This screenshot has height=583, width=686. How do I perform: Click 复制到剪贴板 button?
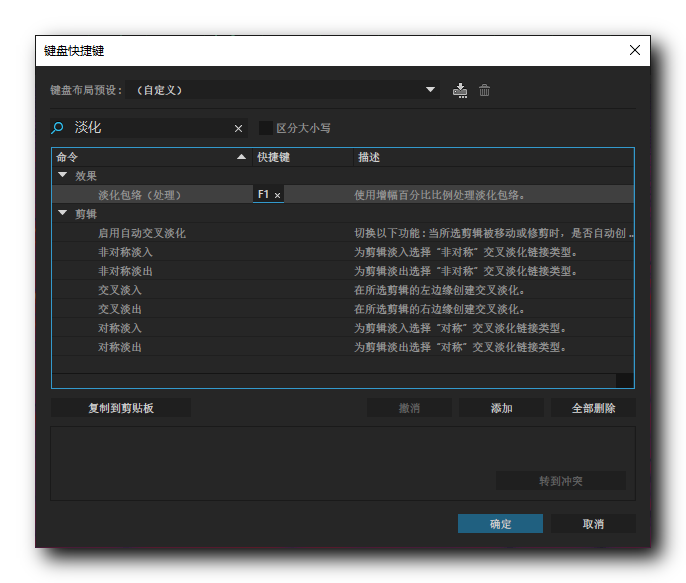tap(121, 408)
